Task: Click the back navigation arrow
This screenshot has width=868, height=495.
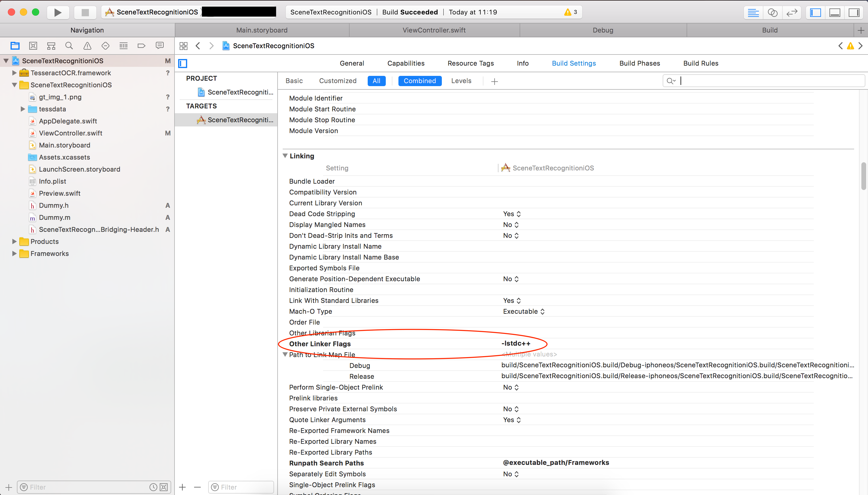Action: [198, 45]
